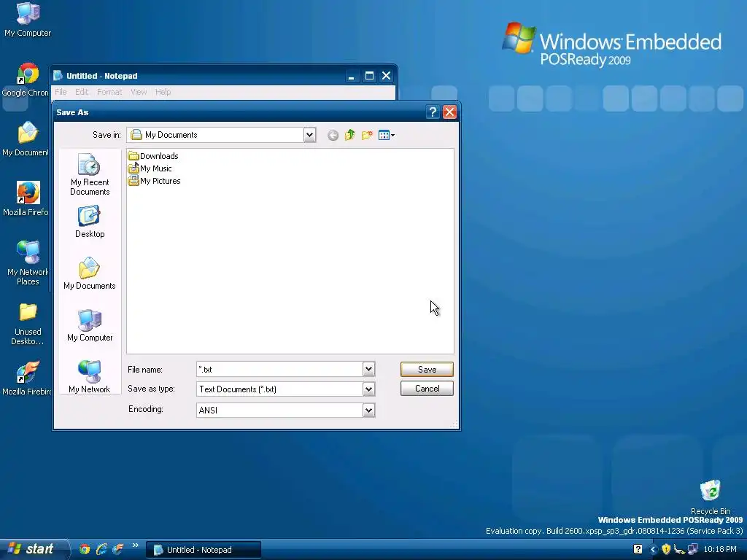Open Notepad View menu

click(139, 92)
